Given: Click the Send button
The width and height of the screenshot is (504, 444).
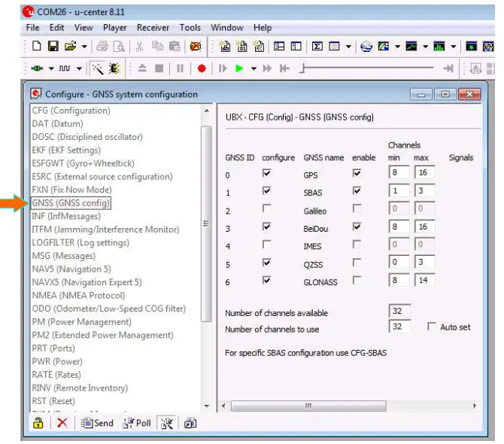Looking at the screenshot, I should 98,423.
